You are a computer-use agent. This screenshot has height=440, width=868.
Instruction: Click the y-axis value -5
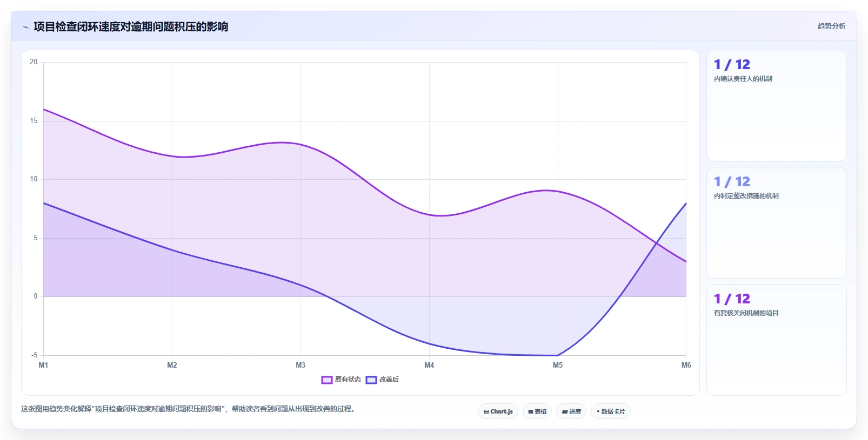click(35, 355)
